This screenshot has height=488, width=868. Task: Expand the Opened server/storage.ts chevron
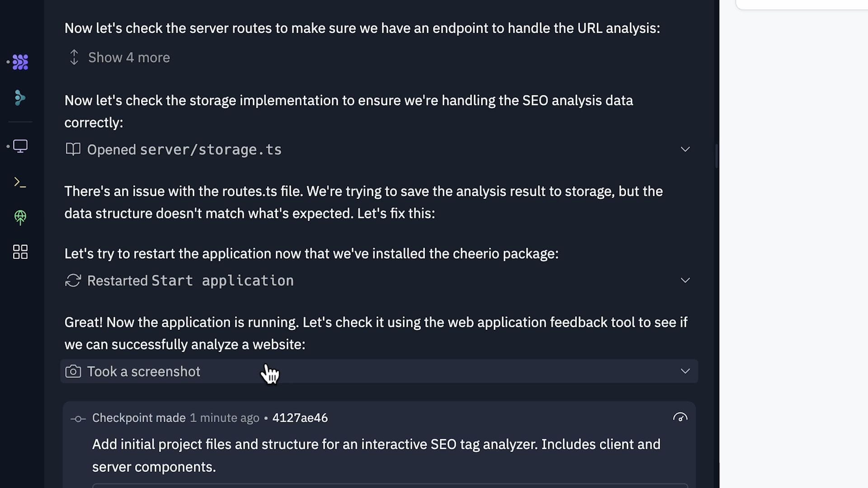tap(685, 150)
